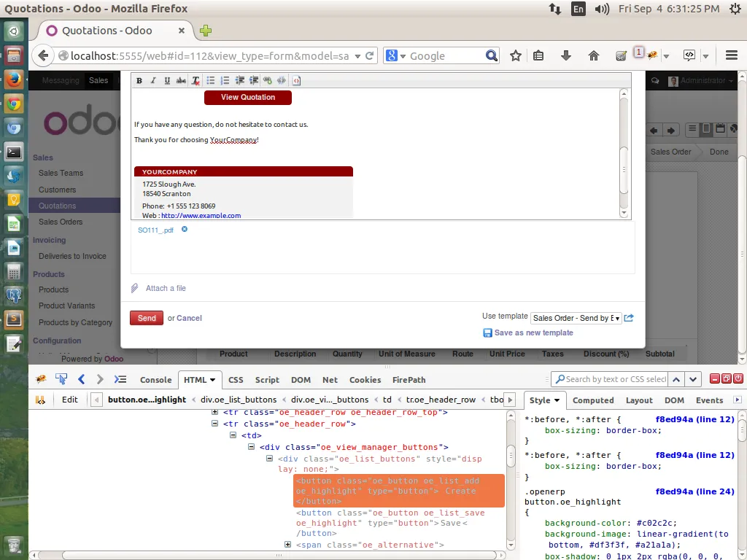The width and height of the screenshot is (747, 560).
Task: Insert a numbered list
Action: coord(225,80)
